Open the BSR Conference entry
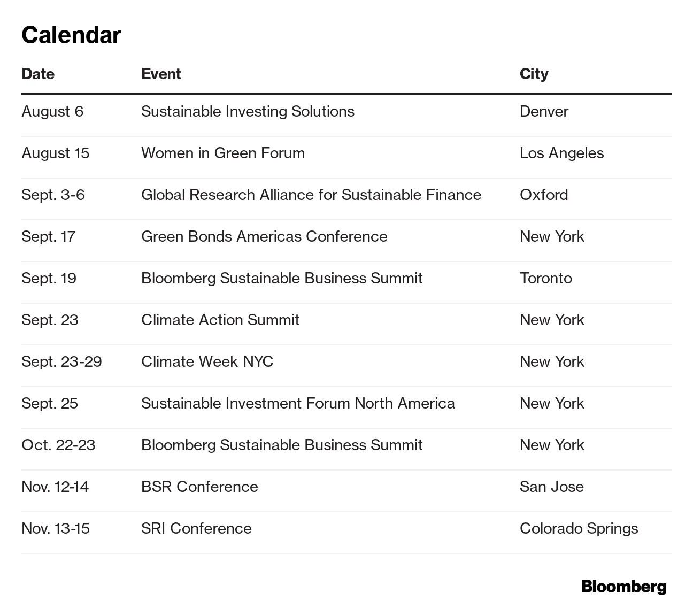This screenshot has height=616, width=693. (199, 487)
